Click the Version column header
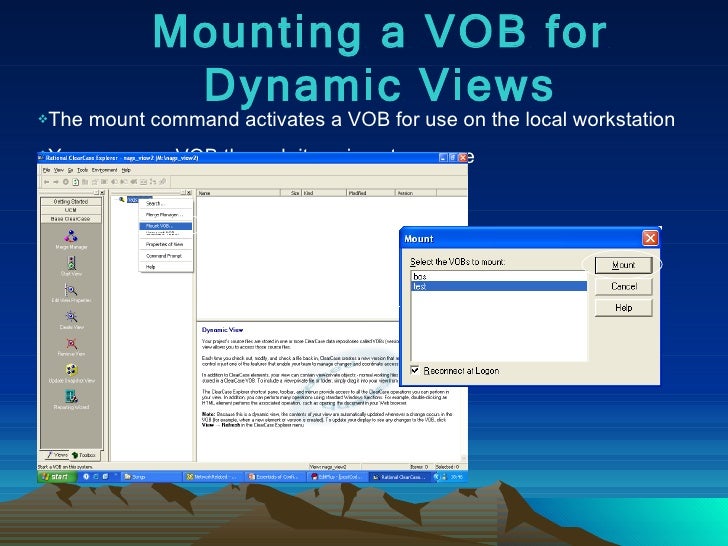 point(416,193)
